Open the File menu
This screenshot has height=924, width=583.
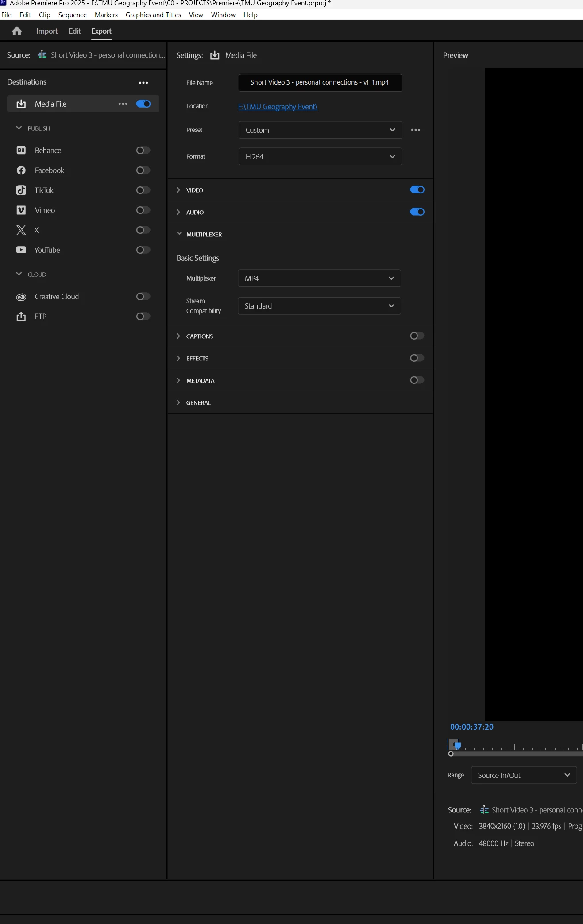(6, 15)
